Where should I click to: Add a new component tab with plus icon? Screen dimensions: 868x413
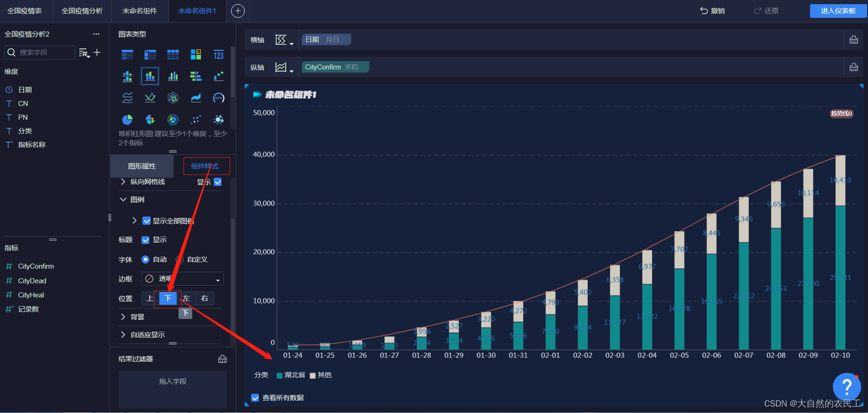pos(238,11)
